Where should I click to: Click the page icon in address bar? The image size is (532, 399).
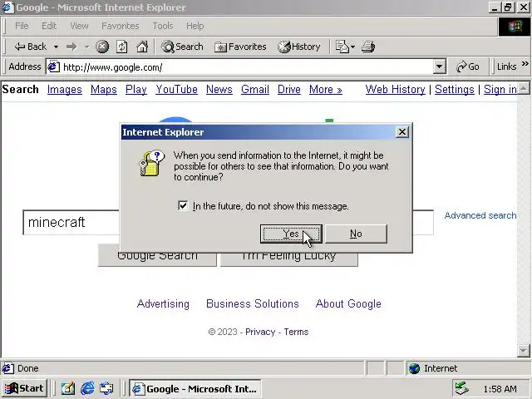pyautogui.click(x=53, y=66)
